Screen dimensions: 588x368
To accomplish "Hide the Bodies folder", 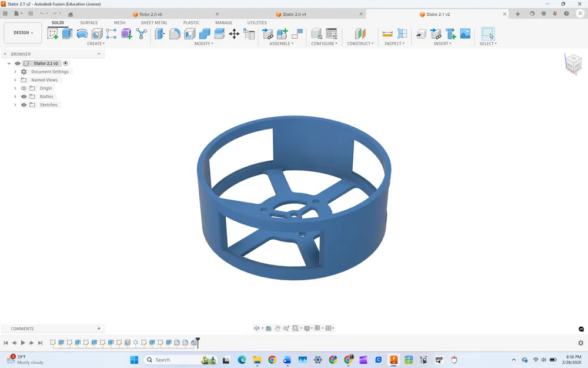I will pos(24,97).
